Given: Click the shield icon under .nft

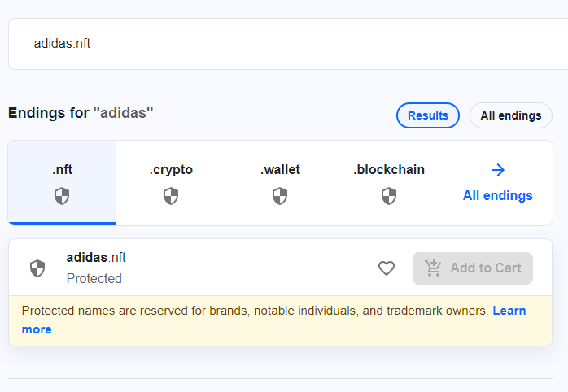Looking at the screenshot, I should 62,196.
